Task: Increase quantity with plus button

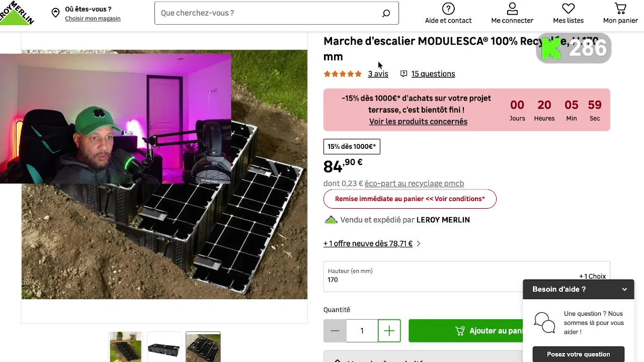Action: 389,331
